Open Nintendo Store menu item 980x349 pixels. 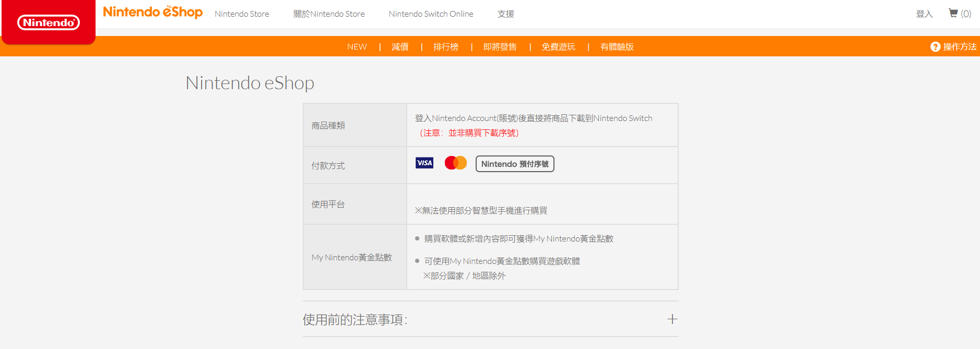[242, 14]
